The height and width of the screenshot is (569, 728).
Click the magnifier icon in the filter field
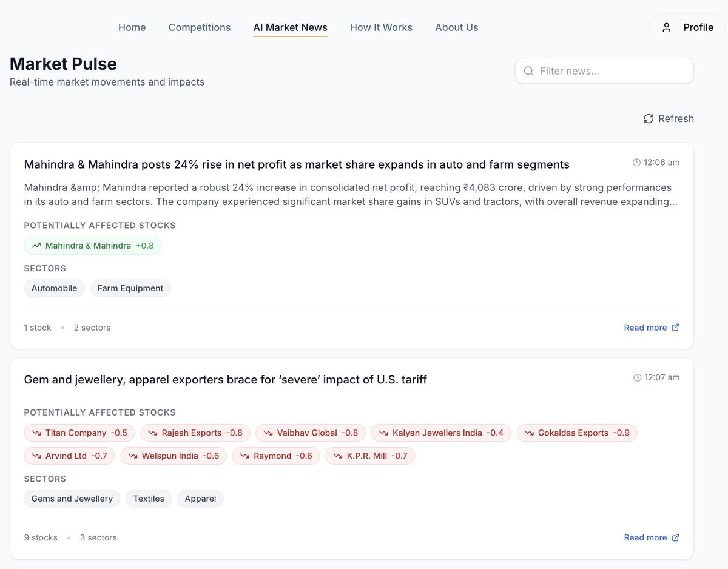tap(528, 71)
